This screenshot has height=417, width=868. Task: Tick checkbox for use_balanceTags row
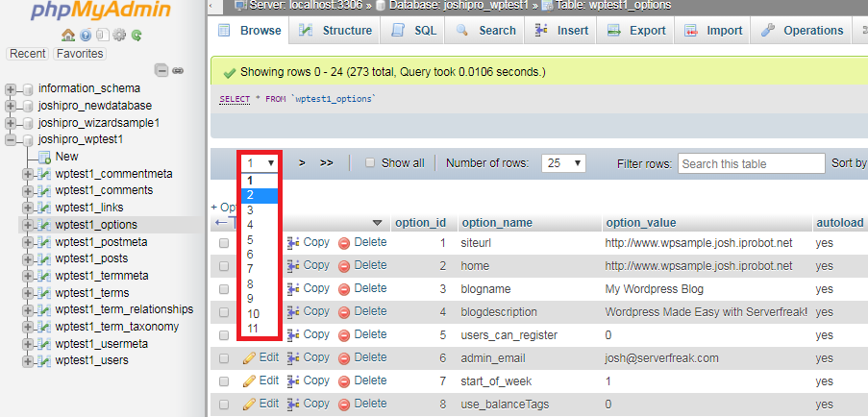point(224,405)
